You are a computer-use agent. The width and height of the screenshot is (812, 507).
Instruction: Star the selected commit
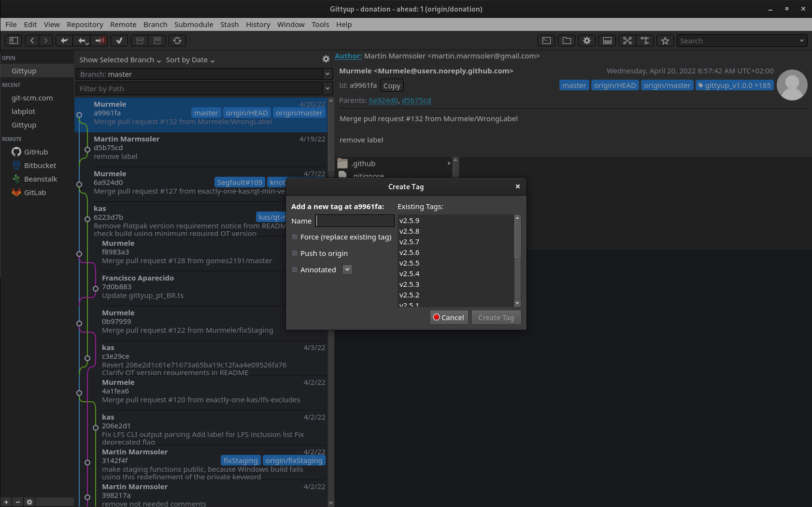[665, 41]
